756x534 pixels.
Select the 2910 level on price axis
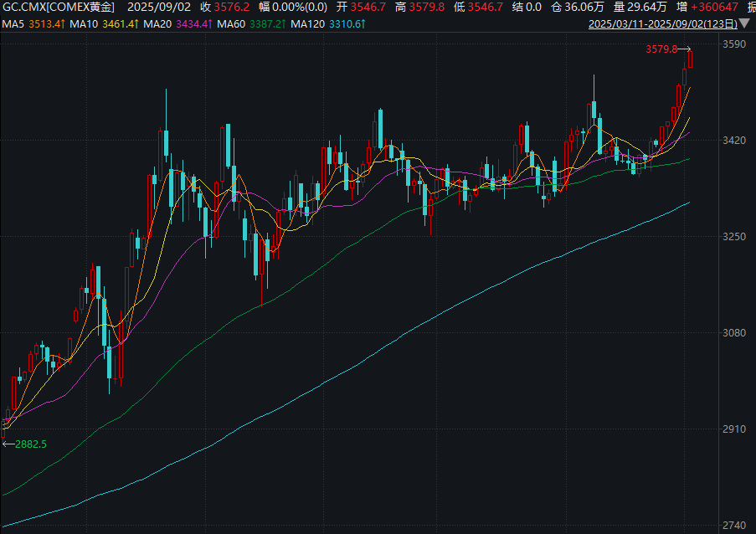tap(733, 429)
